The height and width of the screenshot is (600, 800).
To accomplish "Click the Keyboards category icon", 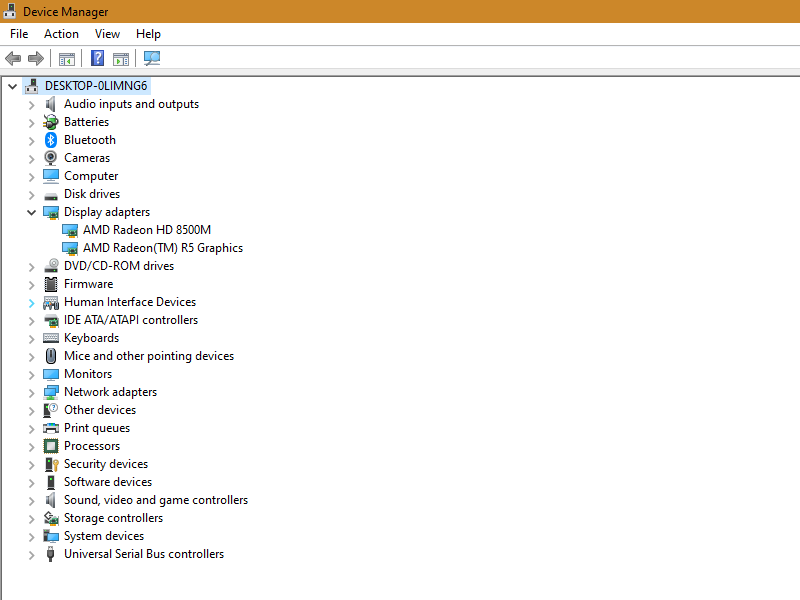I will tap(51, 338).
